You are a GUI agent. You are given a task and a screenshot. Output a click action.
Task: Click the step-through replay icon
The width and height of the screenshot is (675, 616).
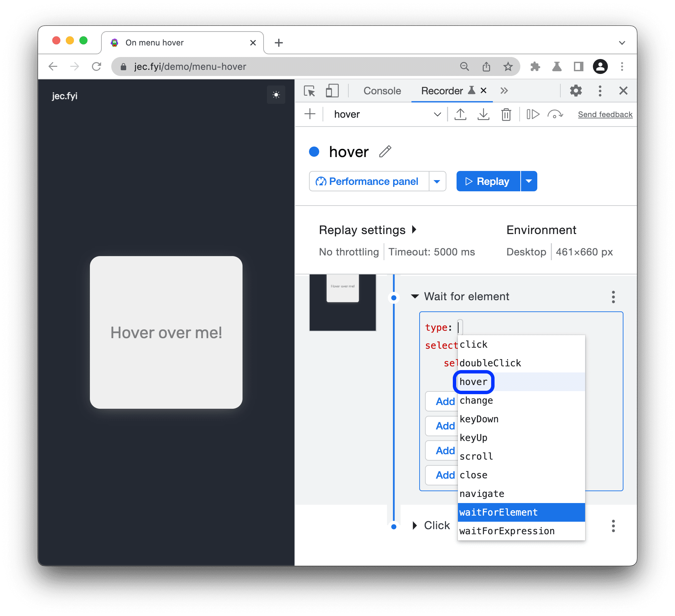click(x=532, y=114)
